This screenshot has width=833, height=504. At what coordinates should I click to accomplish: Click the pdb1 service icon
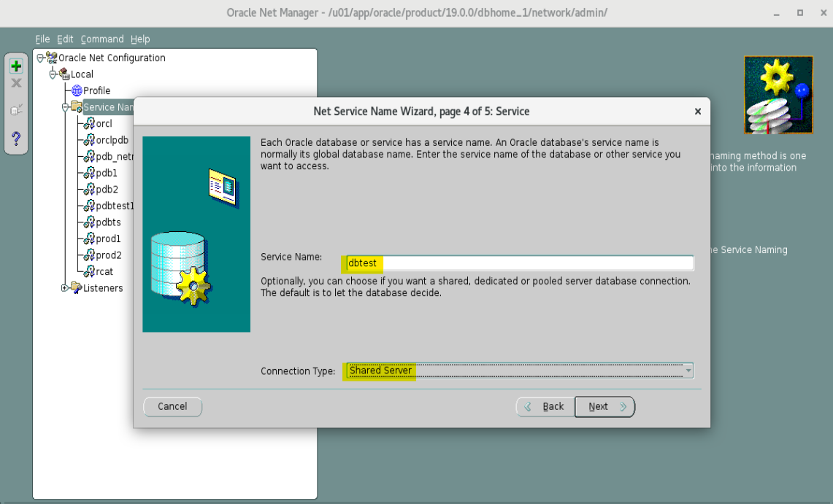coord(89,172)
